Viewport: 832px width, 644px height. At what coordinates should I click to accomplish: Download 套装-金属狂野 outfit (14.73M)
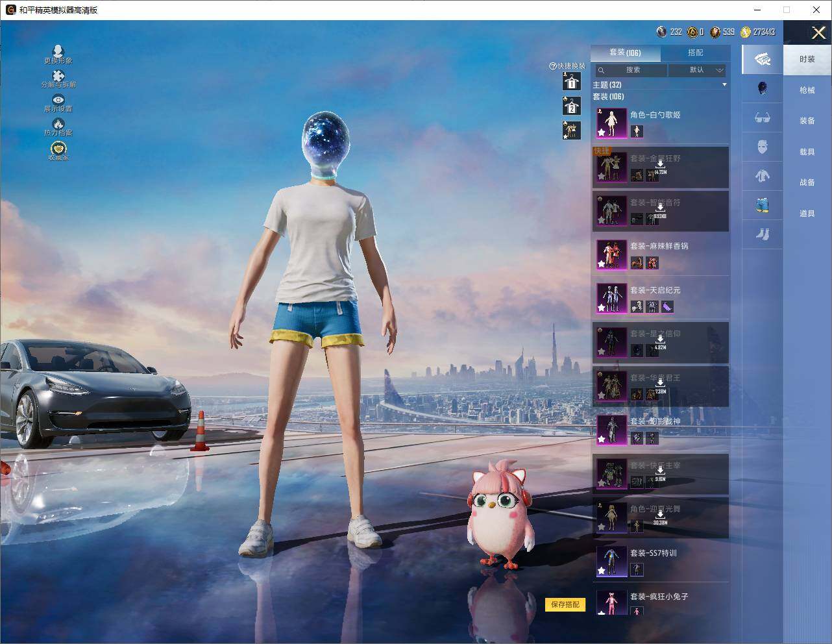pos(660,167)
